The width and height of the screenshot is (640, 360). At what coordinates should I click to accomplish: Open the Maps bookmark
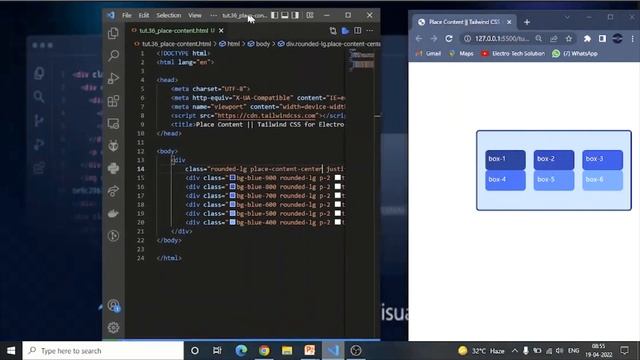(461, 53)
